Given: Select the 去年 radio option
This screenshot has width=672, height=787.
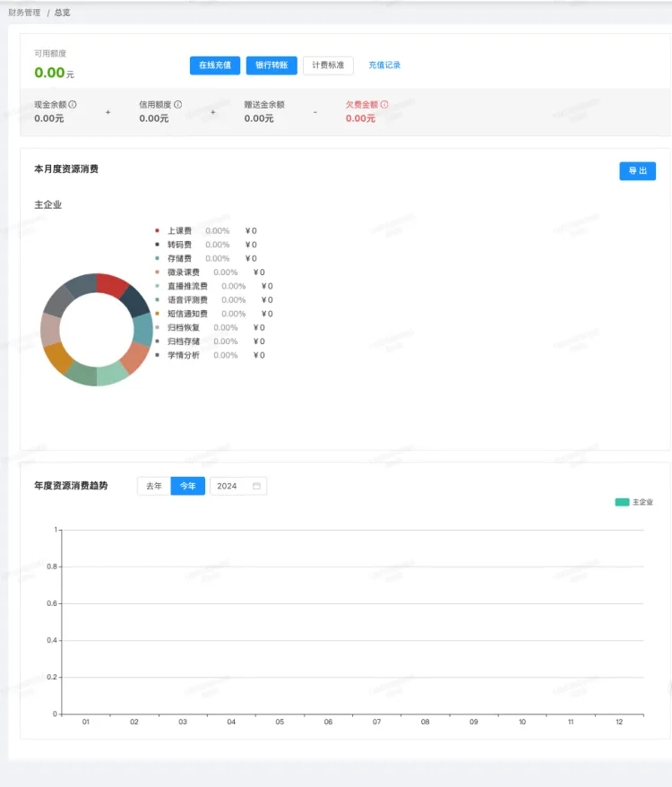Looking at the screenshot, I should (154, 486).
